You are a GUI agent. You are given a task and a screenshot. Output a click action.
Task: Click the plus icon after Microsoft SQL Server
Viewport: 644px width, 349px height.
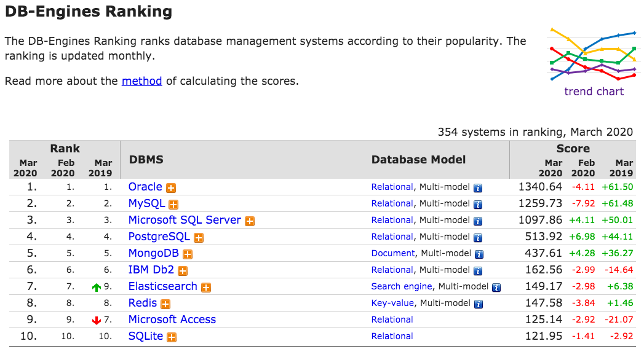250,221
